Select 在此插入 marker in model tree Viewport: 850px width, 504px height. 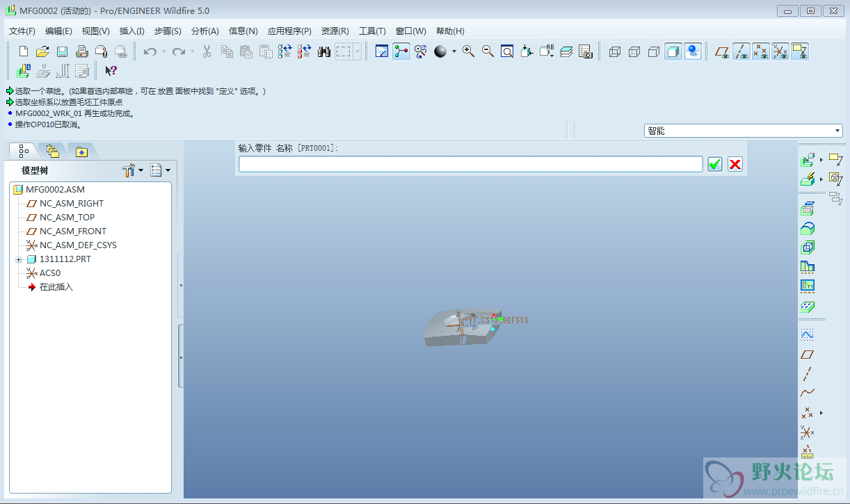tap(56, 287)
